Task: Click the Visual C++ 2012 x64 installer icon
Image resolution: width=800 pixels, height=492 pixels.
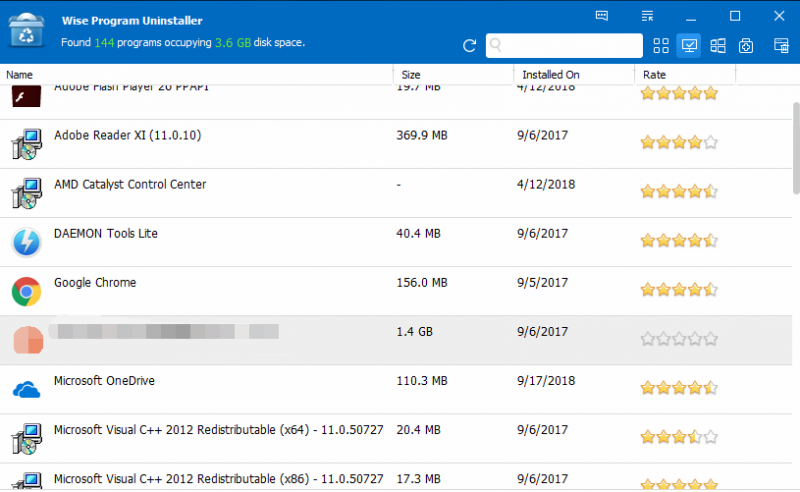Action: click(x=27, y=438)
